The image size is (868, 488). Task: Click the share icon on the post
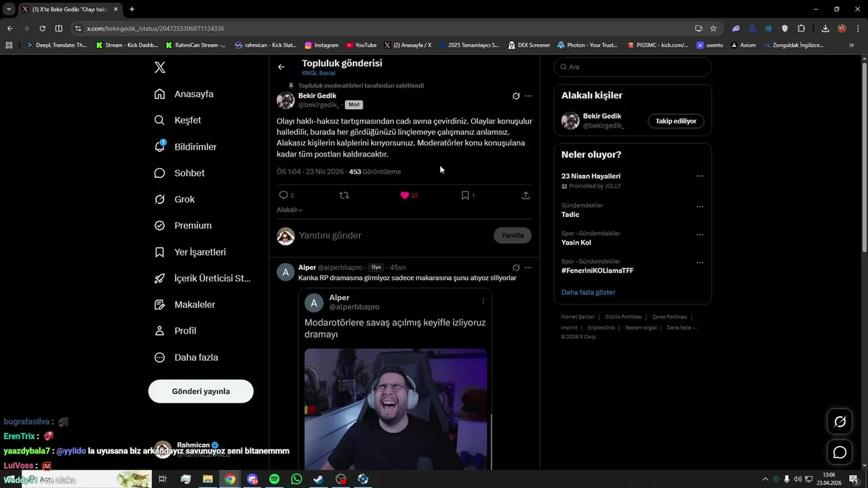coord(526,195)
